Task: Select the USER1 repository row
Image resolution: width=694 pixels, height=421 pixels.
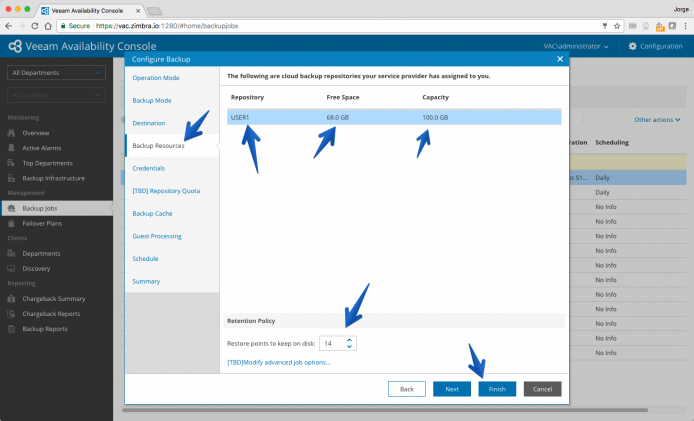Action: (394, 117)
